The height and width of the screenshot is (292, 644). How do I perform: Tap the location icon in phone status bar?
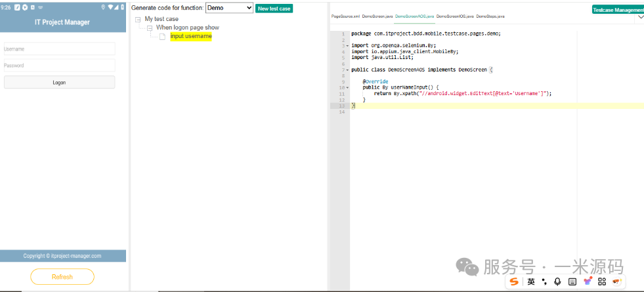pyautogui.click(x=103, y=7)
